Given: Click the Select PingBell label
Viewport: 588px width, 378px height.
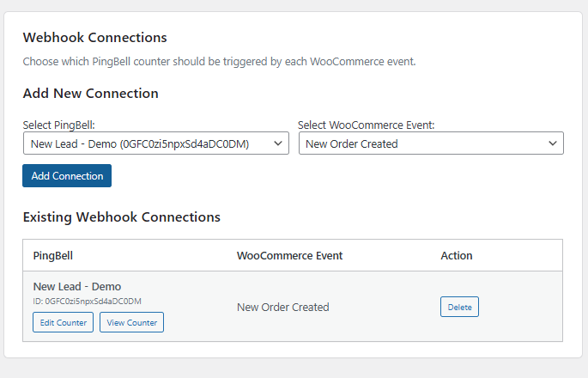Looking at the screenshot, I should pyautogui.click(x=58, y=125).
